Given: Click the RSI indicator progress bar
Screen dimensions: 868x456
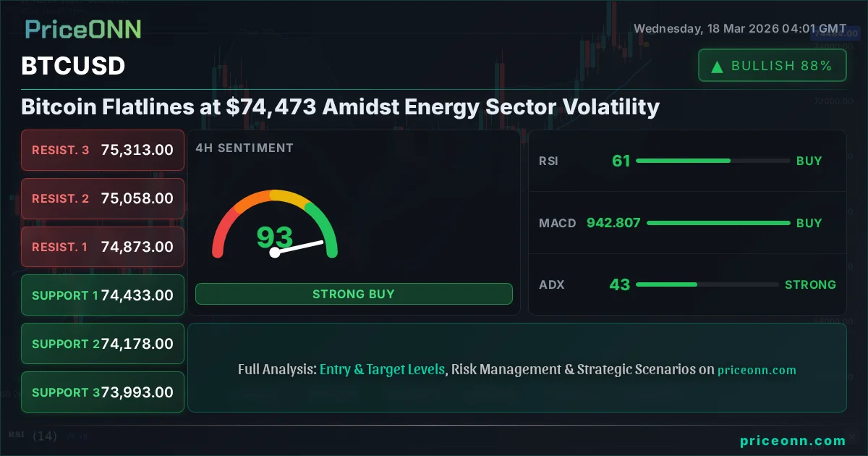Looking at the screenshot, I should [x=712, y=161].
